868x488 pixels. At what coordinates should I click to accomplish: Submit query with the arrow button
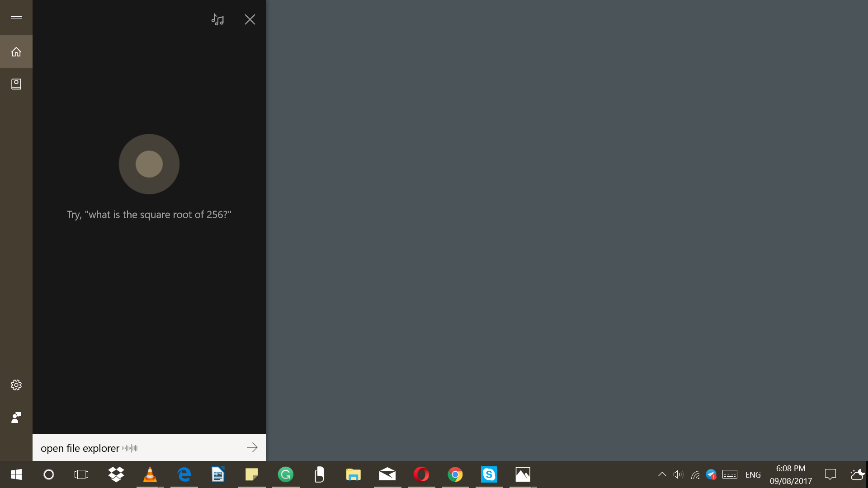click(x=252, y=447)
